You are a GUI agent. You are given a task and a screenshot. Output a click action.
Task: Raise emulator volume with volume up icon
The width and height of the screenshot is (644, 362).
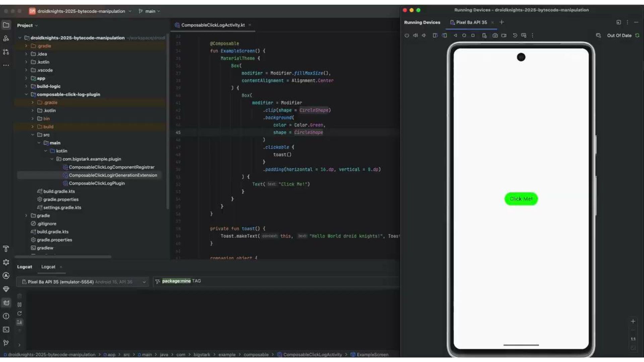[x=415, y=36]
